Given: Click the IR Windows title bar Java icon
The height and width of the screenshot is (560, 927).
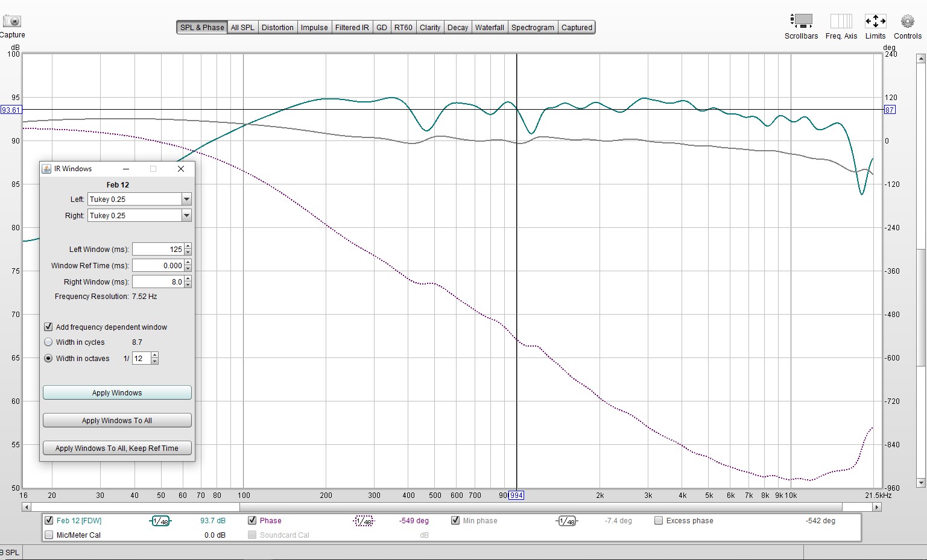Looking at the screenshot, I should 47,169.
